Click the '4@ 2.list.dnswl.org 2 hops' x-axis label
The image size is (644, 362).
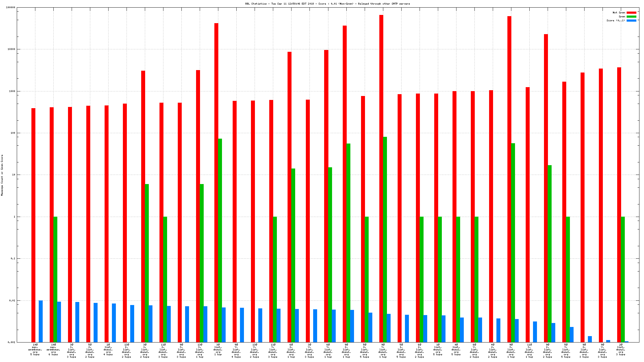[x=492, y=350]
